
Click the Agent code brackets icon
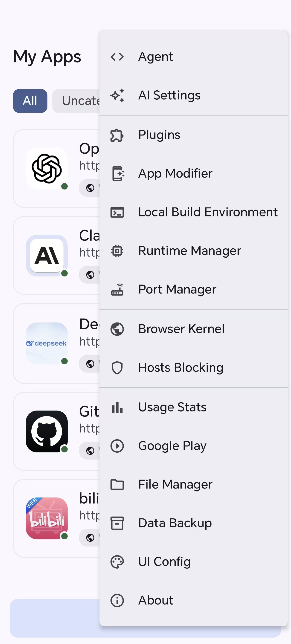[x=117, y=57]
